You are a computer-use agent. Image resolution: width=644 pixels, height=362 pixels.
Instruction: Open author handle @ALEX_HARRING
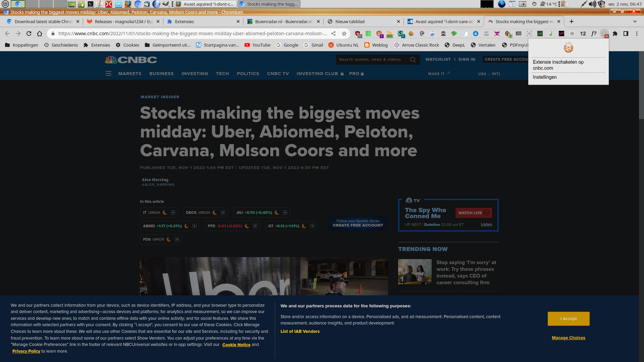158,185
